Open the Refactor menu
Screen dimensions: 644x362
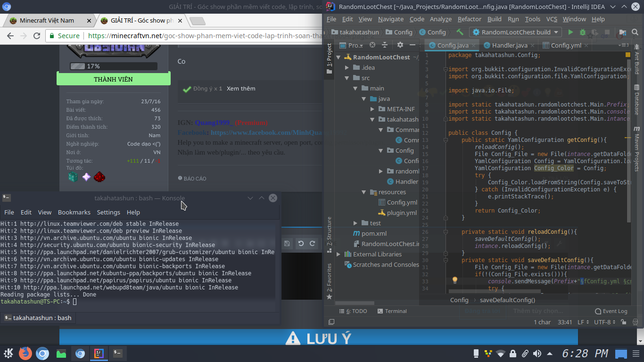pos(469,19)
